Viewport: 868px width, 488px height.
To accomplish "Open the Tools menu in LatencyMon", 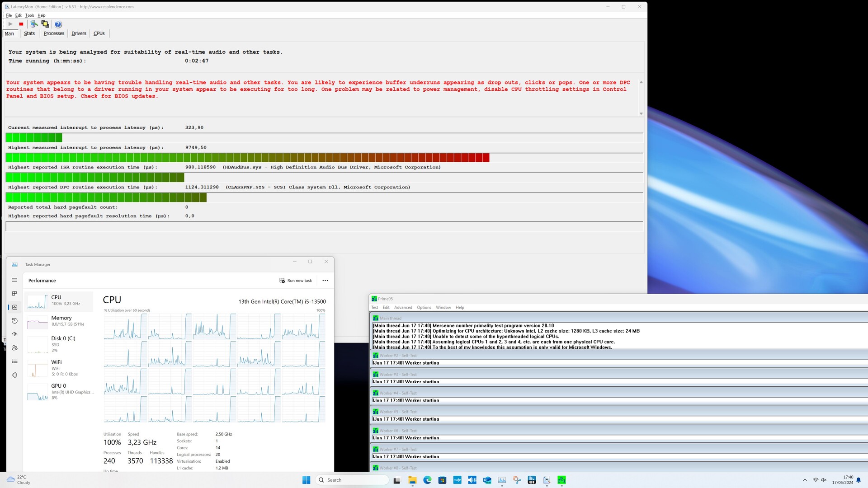I will (29, 15).
